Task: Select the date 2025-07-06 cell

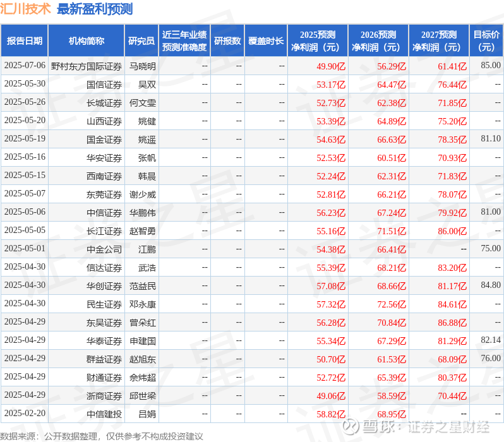Action: [x=25, y=66]
